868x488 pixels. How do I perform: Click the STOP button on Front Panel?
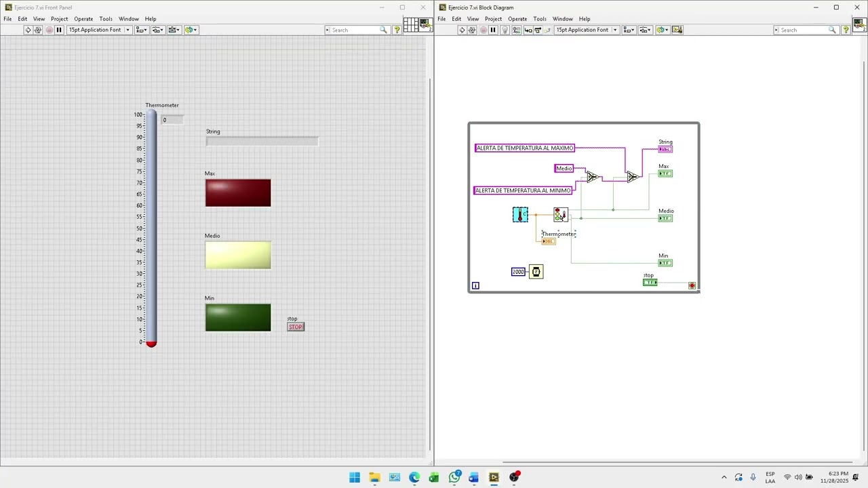click(x=296, y=327)
